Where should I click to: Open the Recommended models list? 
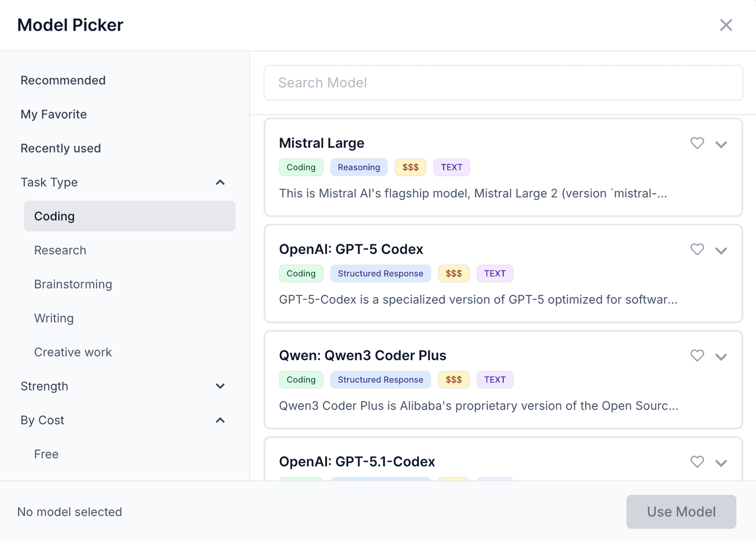[63, 80]
